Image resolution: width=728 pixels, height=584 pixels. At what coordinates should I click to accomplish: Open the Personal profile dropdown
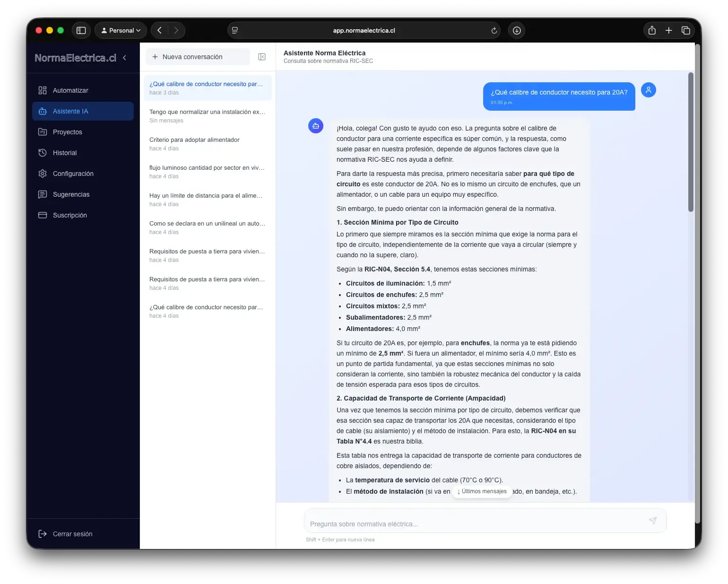tap(121, 30)
